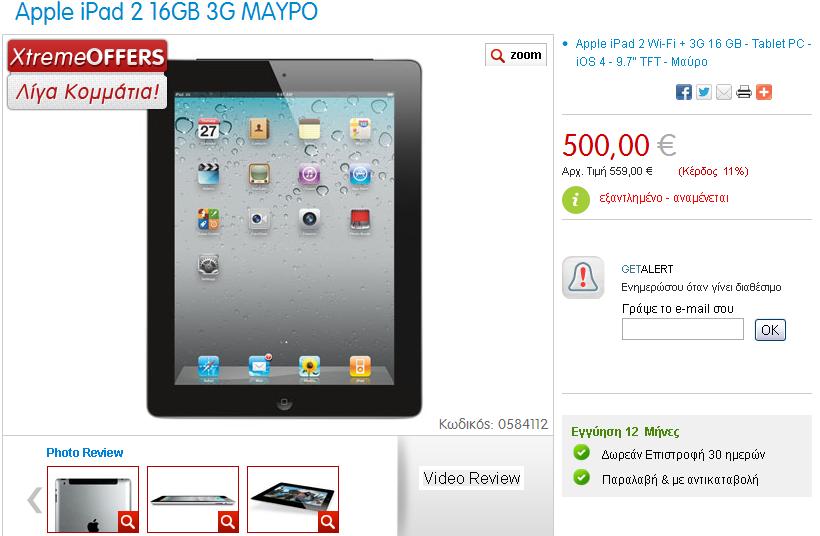The width and height of the screenshot is (820, 536).
Task: Select the Photo Review heading
Action: click(x=85, y=452)
